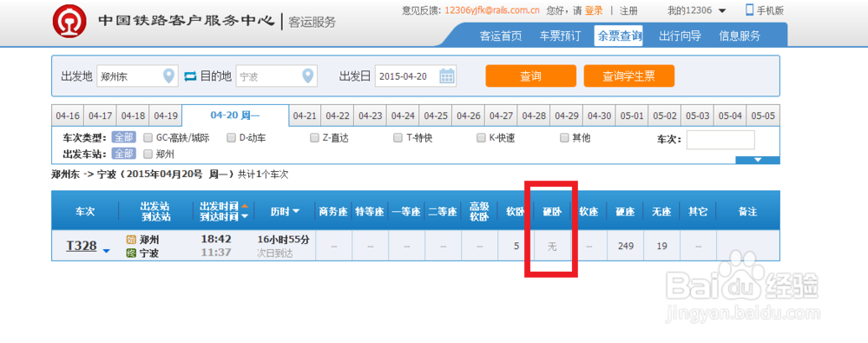Viewport: 868px width, 343px height.
Task: Open the 手机版 mobile version link
Action: tap(771, 10)
